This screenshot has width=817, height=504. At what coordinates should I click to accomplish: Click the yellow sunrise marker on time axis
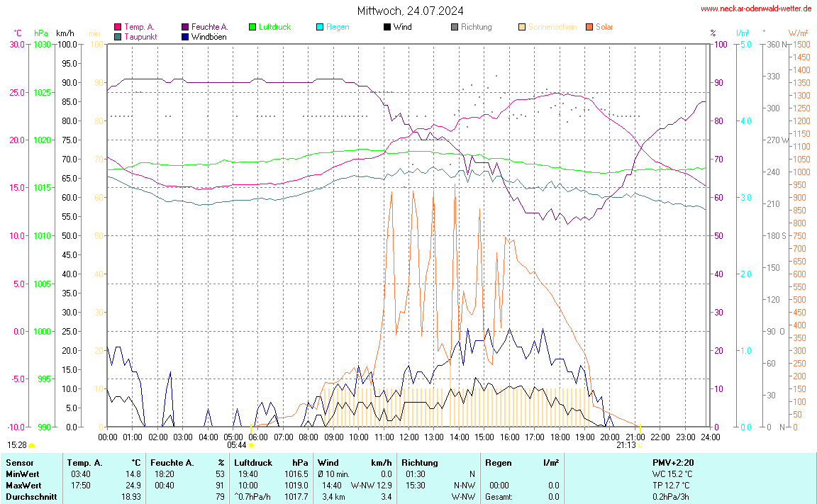(x=251, y=428)
